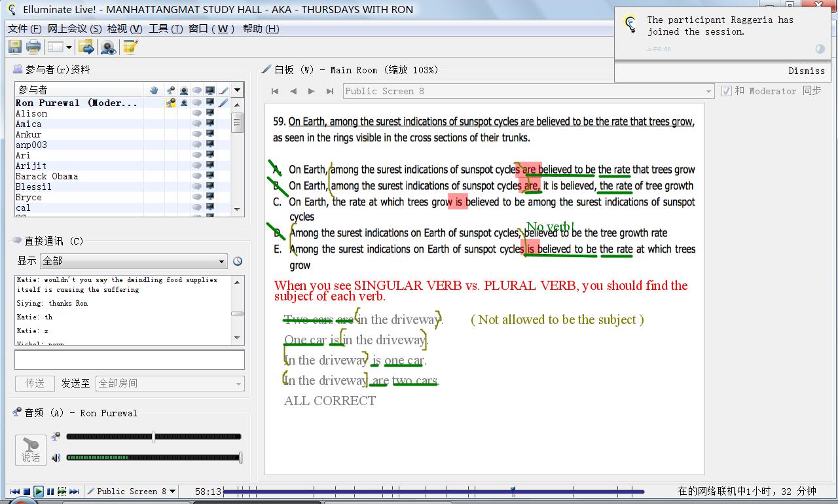Click skip to end playback control
The width and height of the screenshot is (838, 504).
pos(74,491)
